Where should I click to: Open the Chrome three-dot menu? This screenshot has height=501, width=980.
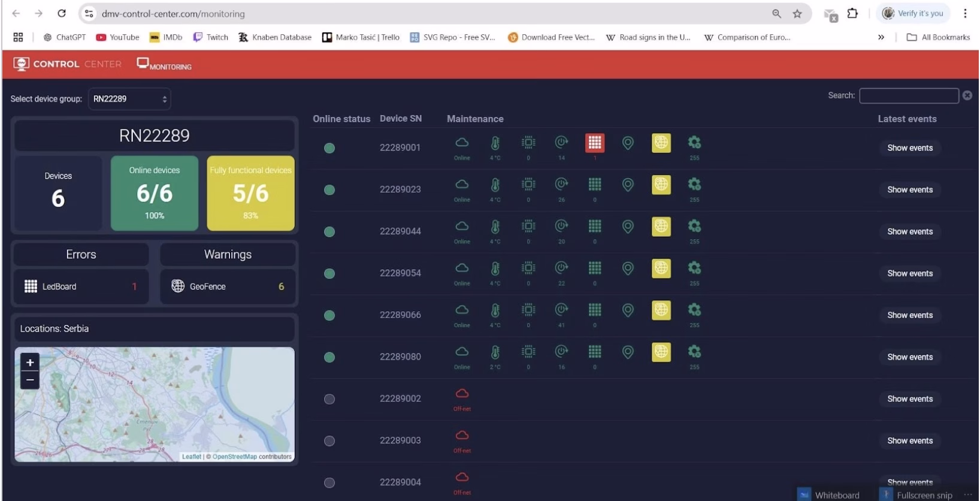coord(964,13)
